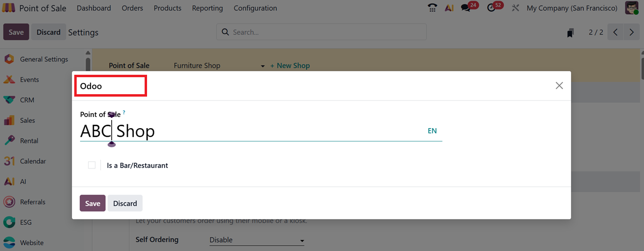
Task: Click the EN translation button
Action: [x=432, y=131]
